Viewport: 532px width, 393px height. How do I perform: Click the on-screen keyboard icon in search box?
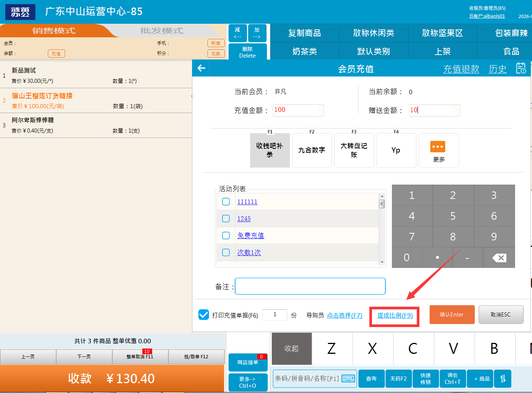coord(348,378)
